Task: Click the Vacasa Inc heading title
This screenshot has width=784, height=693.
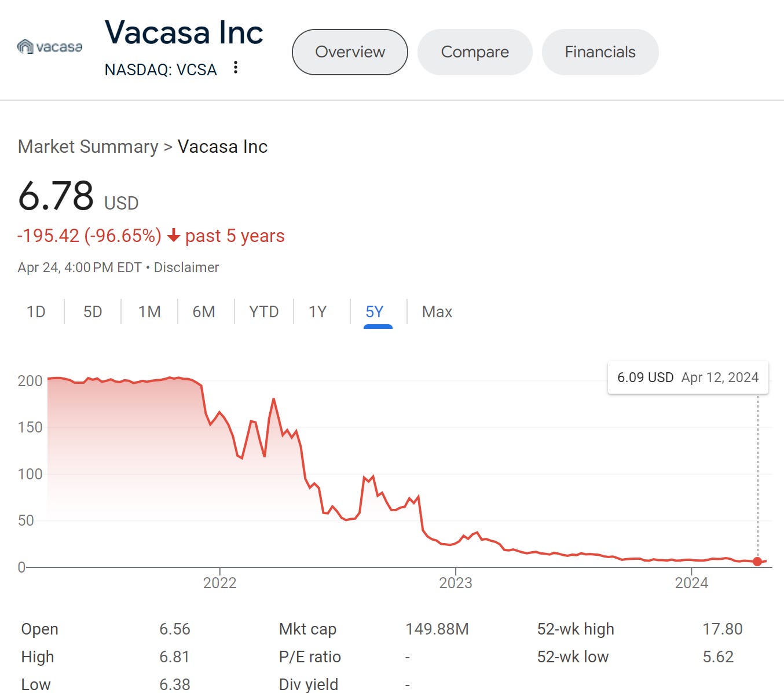Action: point(184,32)
